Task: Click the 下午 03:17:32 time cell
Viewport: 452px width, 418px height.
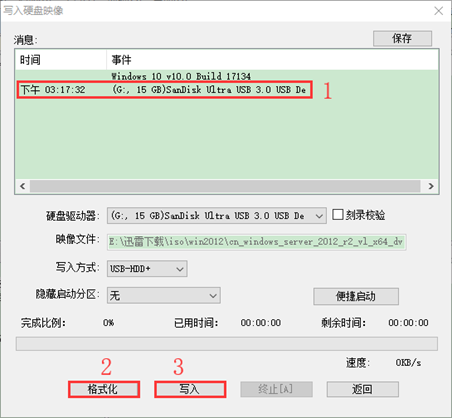Action: (x=53, y=90)
